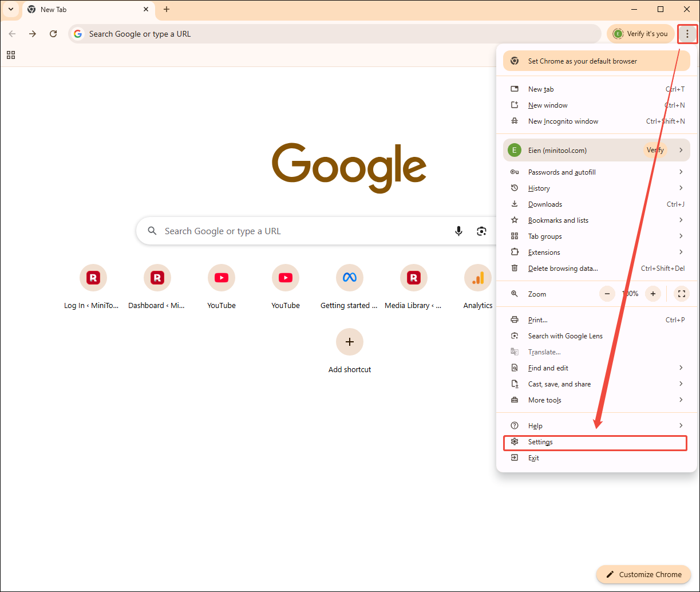This screenshot has width=700, height=592.
Task: Open the Getting started Meta shortcut
Action: tap(350, 278)
